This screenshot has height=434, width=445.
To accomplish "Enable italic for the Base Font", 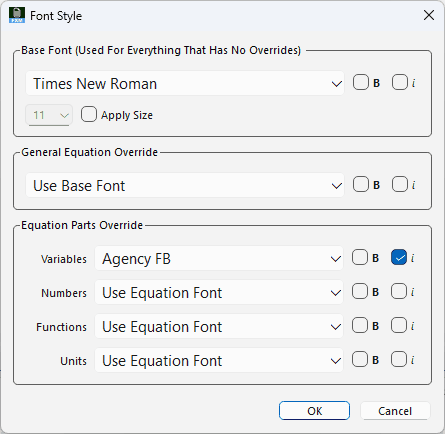I will (x=400, y=82).
